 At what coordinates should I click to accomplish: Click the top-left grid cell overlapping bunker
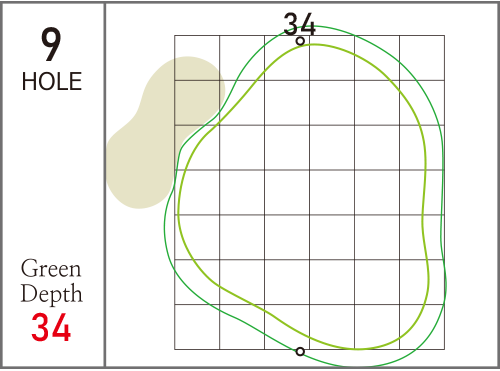[197, 58]
